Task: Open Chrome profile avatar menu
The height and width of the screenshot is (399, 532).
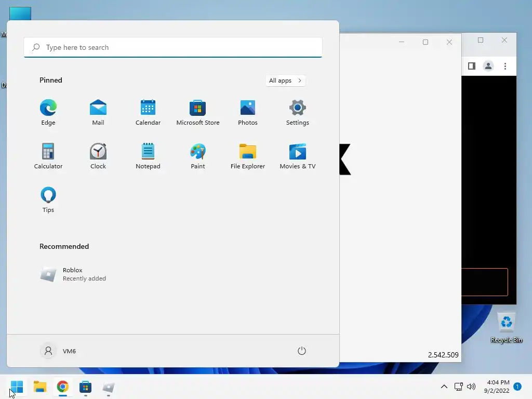Action: (x=488, y=66)
